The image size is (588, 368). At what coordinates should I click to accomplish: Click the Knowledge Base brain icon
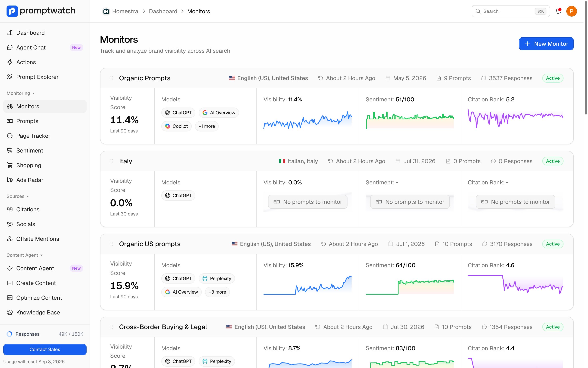pos(10,313)
